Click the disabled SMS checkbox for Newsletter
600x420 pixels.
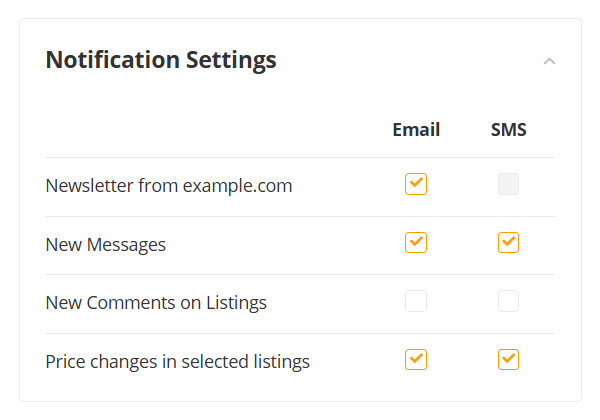pos(509,185)
